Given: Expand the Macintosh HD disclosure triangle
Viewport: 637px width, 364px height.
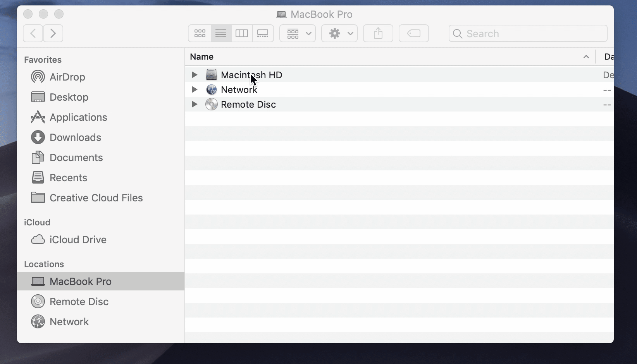Looking at the screenshot, I should 195,75.
